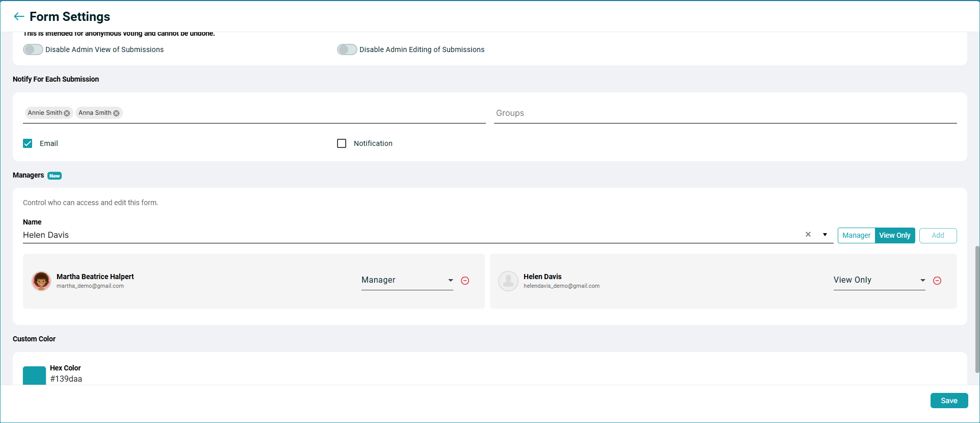The image size is (980, 423).
Task: Remove Helen Davis from managers list
Action: point(937,281)
